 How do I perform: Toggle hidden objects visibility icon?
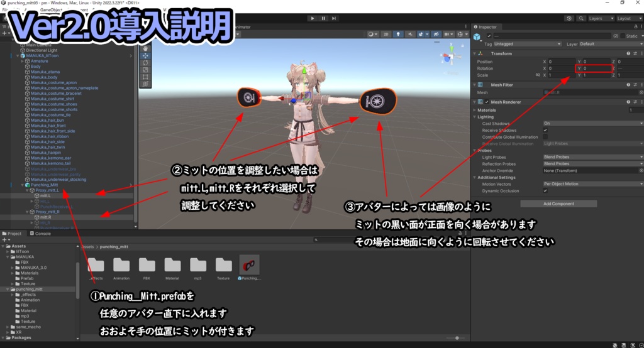[436, 35]
